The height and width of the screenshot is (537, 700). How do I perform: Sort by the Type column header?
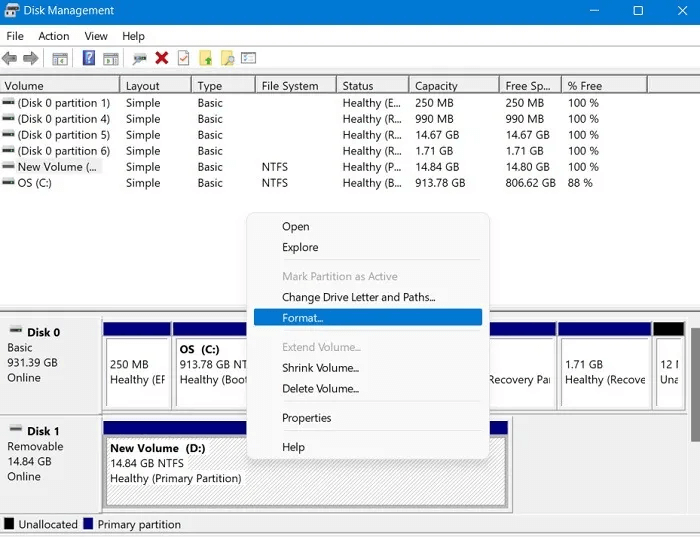pos(223,86)
